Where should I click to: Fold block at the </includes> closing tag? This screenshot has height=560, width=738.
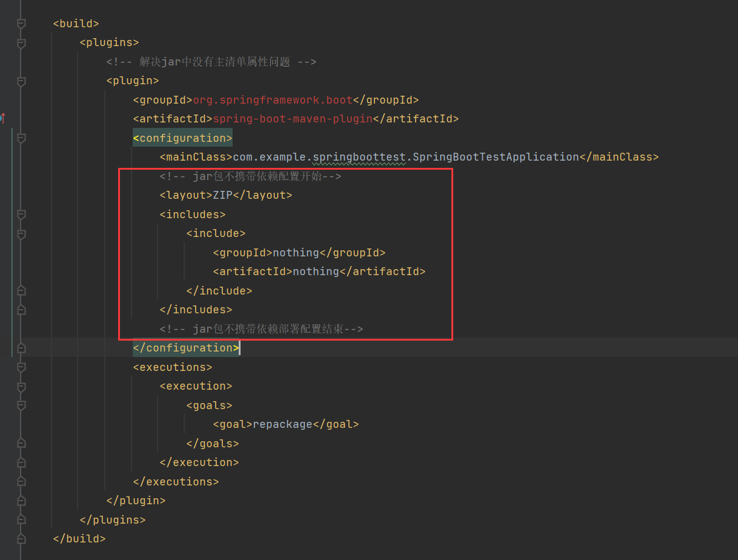(x=21, y=310)
